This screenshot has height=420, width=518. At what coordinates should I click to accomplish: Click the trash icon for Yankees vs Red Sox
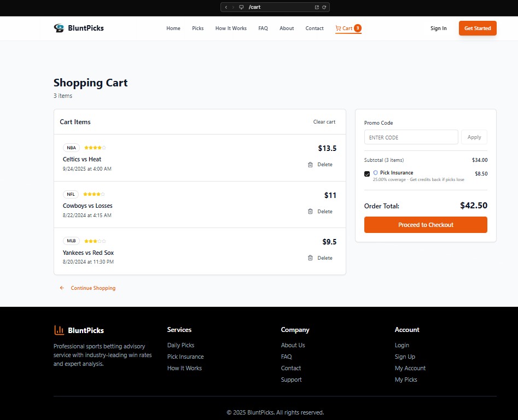pyautogui.click(x=310, y=258)
